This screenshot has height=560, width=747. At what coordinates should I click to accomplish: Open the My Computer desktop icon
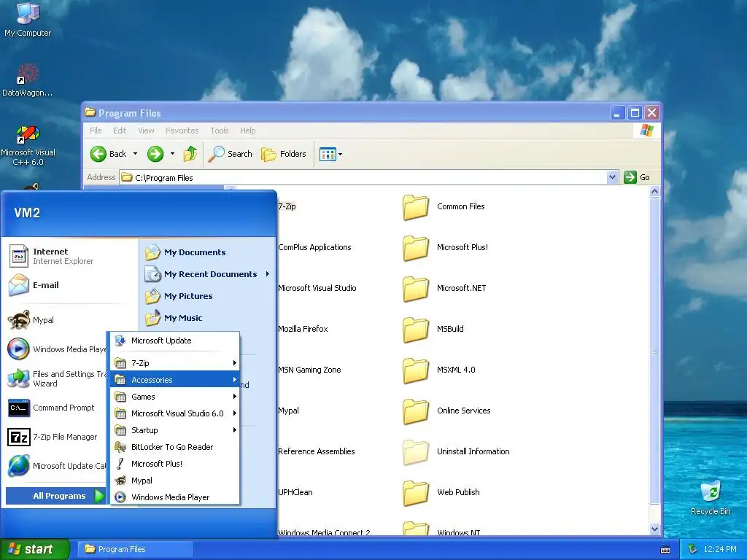click(x=28, y=19)
